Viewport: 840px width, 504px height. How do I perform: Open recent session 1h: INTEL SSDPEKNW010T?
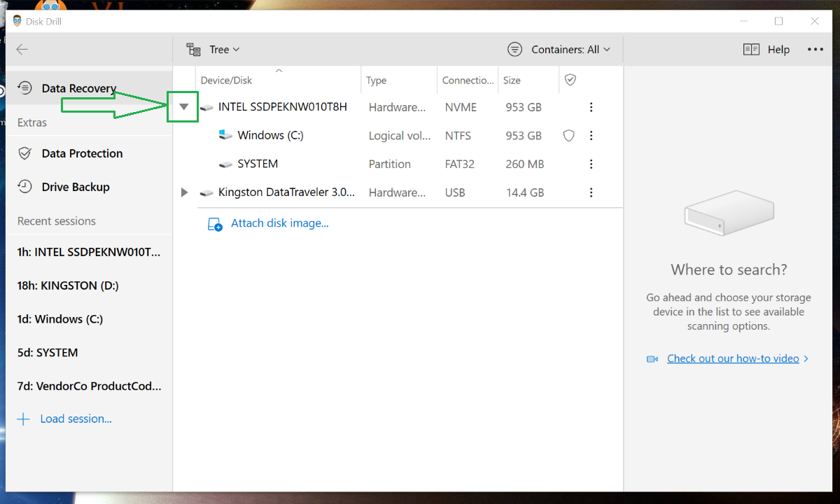coord(89,252)
